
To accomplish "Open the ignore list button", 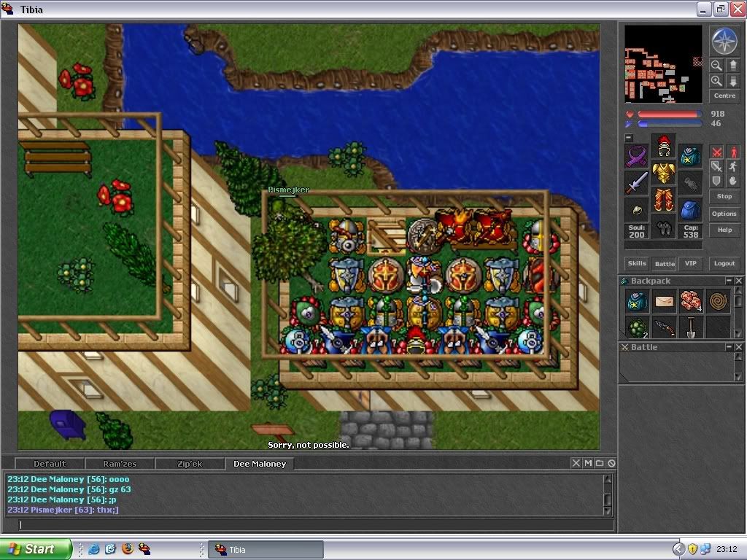I will tap(612, 463).
